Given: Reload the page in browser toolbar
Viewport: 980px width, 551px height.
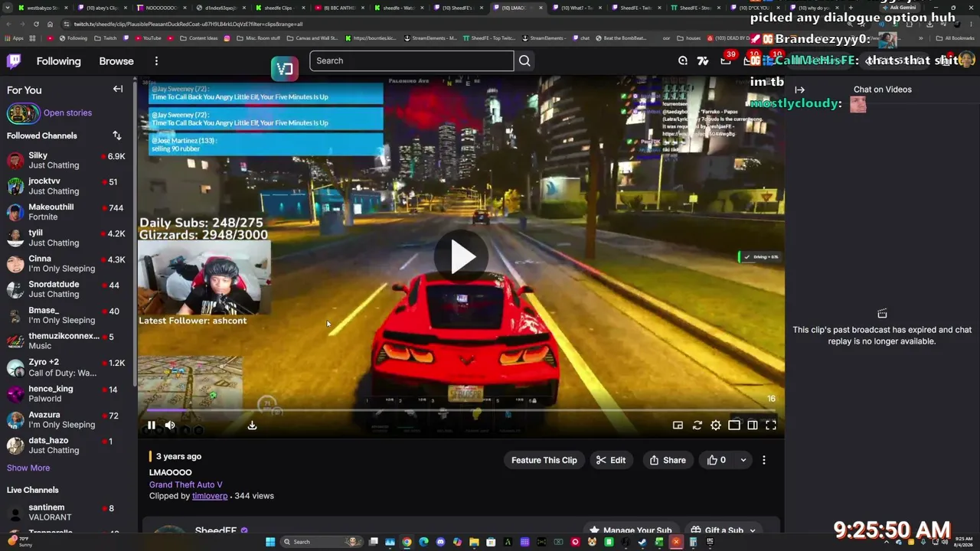Looking at the screenshot, I should (x=36, y=24).
